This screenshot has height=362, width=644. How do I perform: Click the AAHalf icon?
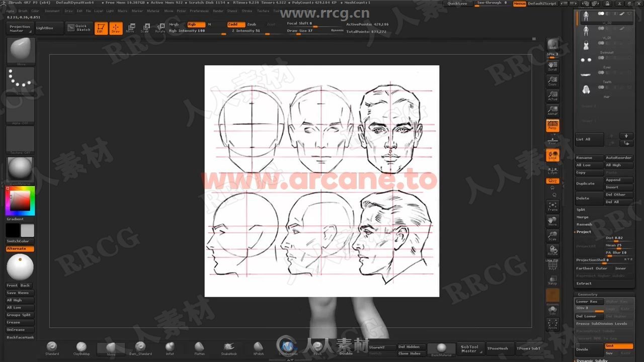552,111
